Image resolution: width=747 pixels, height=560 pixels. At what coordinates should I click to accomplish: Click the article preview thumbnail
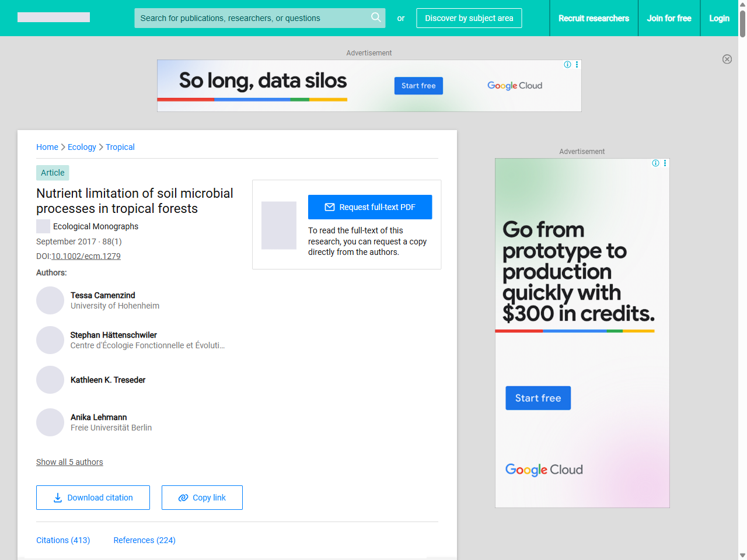click(x=279, y=225)
